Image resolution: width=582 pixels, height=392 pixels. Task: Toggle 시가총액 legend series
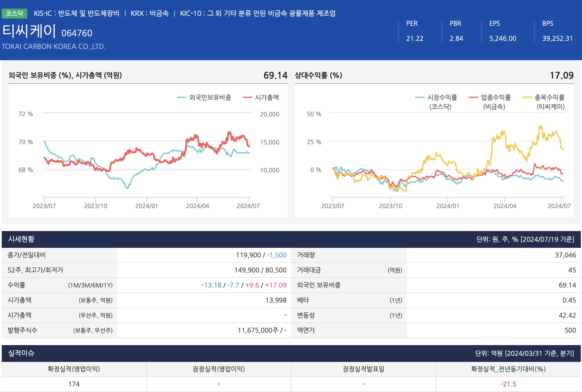pyautogui.click(x=266, y=98)
